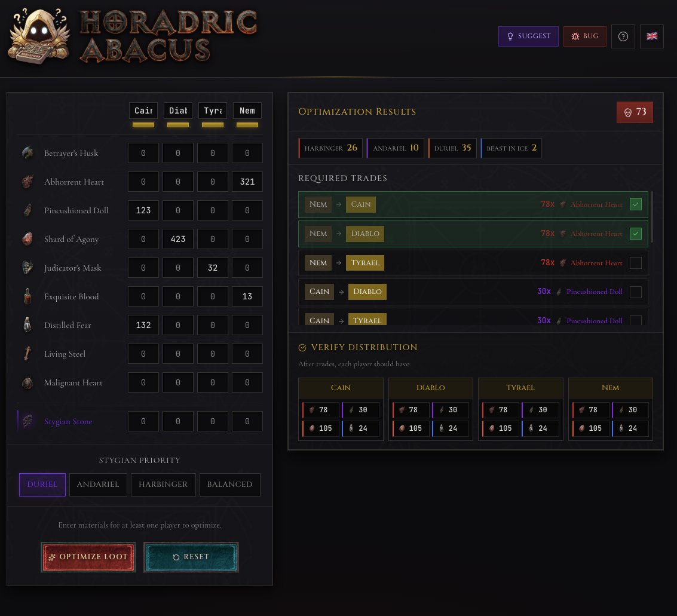Click the Malignant Heart material icon
The width and height of the screenshot is (677, 616).
27,382
